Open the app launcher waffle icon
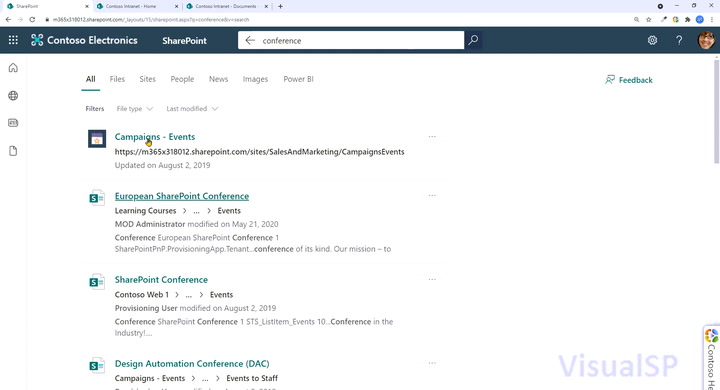The width and height of the screenshot is (720, 390). (13, 40)
